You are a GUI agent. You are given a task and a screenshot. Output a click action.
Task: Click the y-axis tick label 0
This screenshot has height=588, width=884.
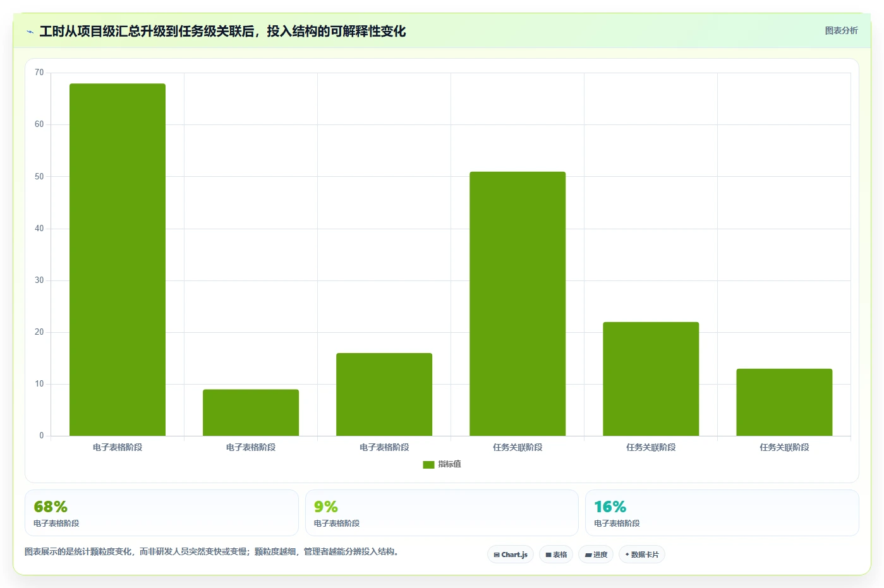pos(42,436)
